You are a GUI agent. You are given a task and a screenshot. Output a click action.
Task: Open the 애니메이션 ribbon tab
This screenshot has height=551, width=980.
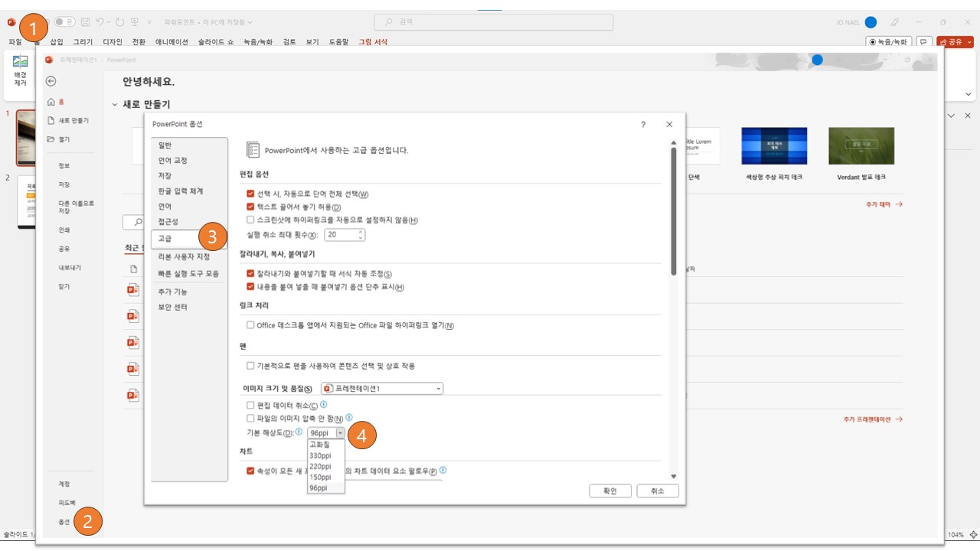point(171,42)
